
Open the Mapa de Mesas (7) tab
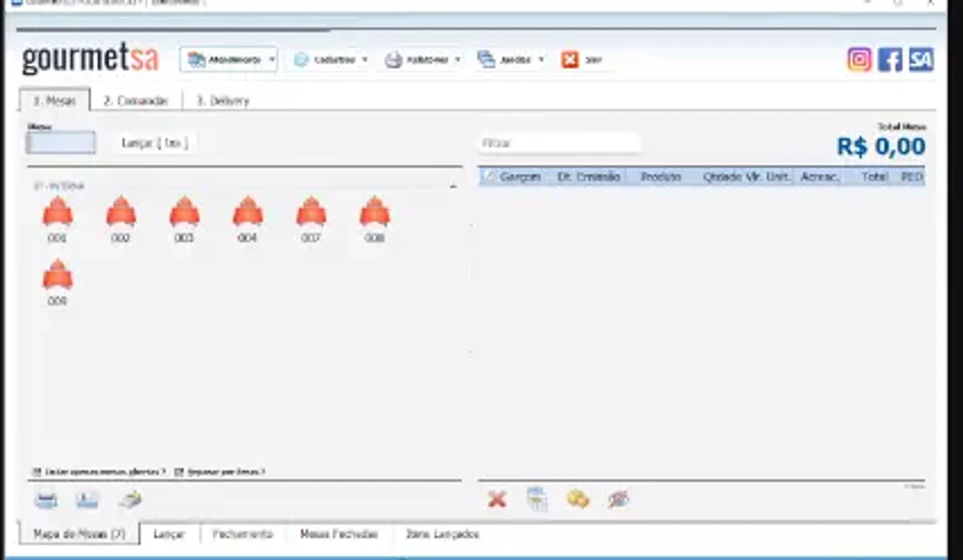click(x=79, y=534)
